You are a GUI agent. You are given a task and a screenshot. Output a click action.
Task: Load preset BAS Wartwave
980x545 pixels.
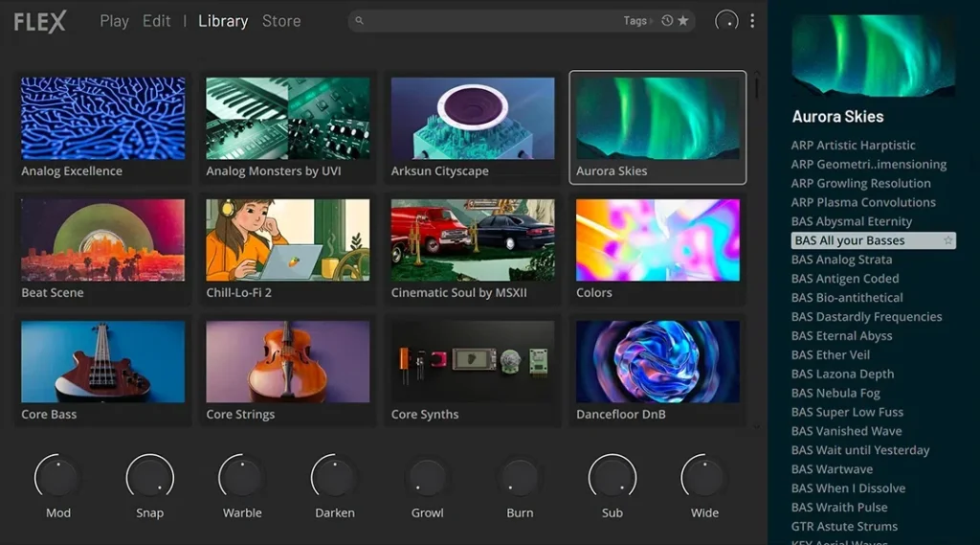pyautogui.click(x=832, y=469)
